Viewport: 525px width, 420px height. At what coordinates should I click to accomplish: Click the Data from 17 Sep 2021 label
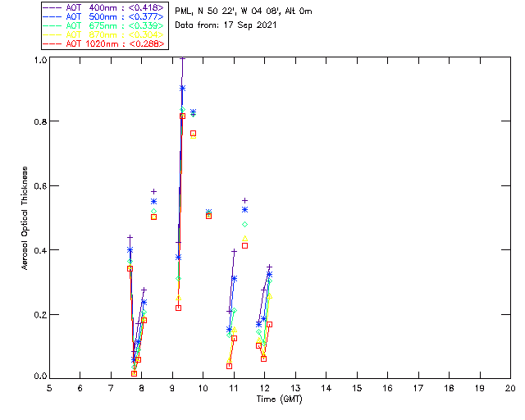226,25
